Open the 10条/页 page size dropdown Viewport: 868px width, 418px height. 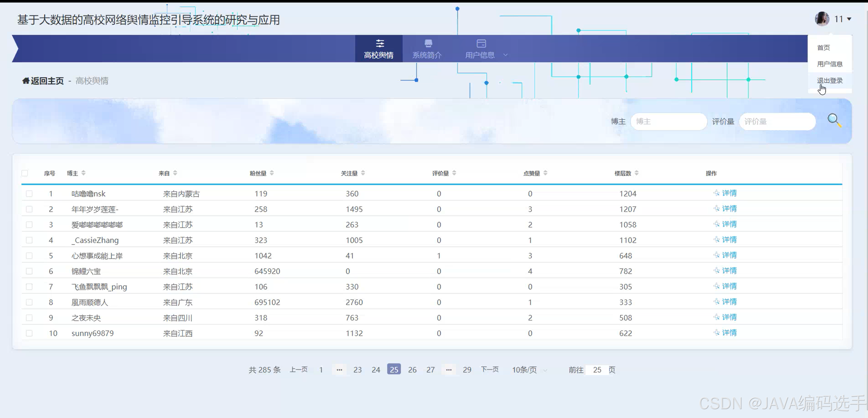click(x=529, y=370)
